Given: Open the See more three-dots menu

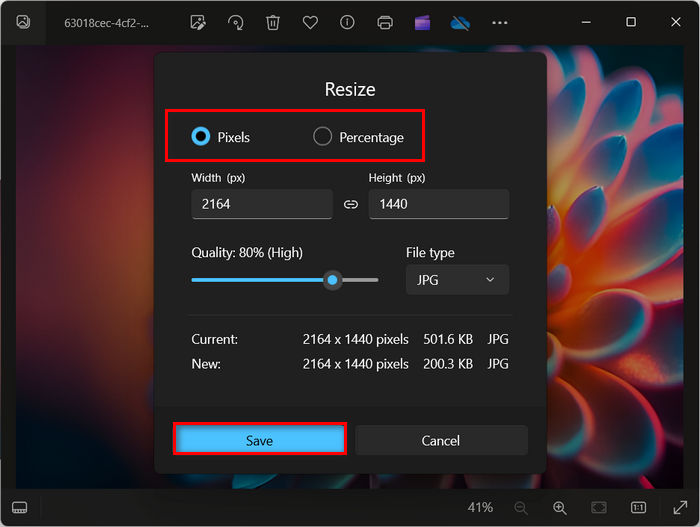Looking at the screenshot, I should (x=500, y=23).
